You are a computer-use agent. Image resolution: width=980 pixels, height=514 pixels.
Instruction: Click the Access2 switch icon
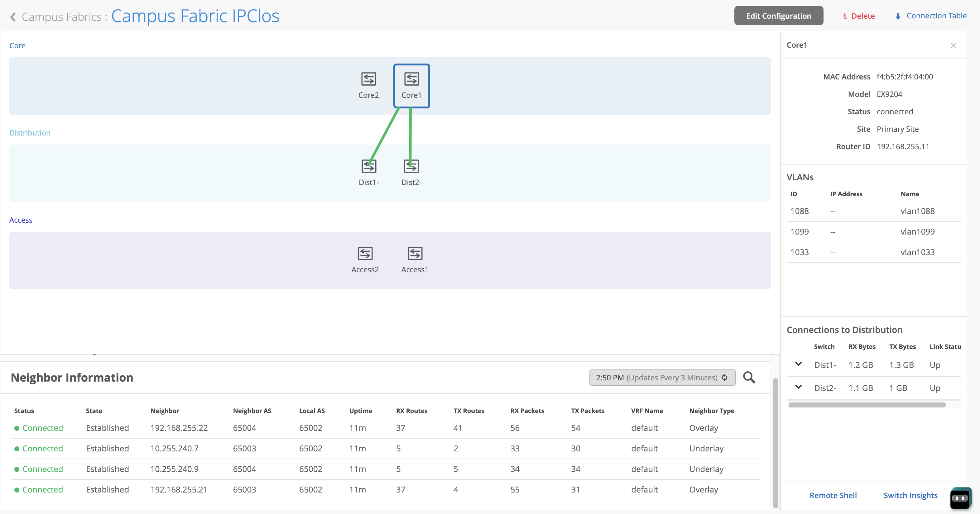365,253
